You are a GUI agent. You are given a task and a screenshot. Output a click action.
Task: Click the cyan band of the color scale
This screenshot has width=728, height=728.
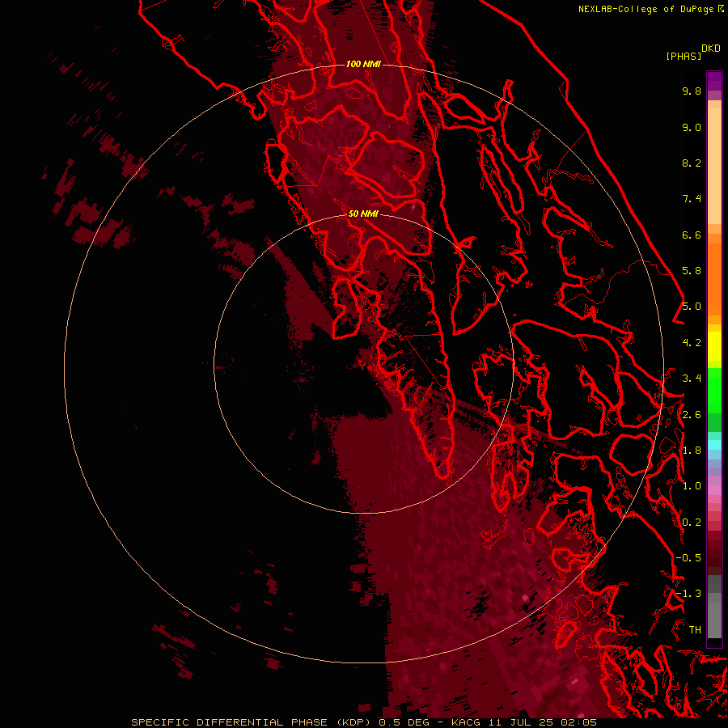(x=714, y=445)
